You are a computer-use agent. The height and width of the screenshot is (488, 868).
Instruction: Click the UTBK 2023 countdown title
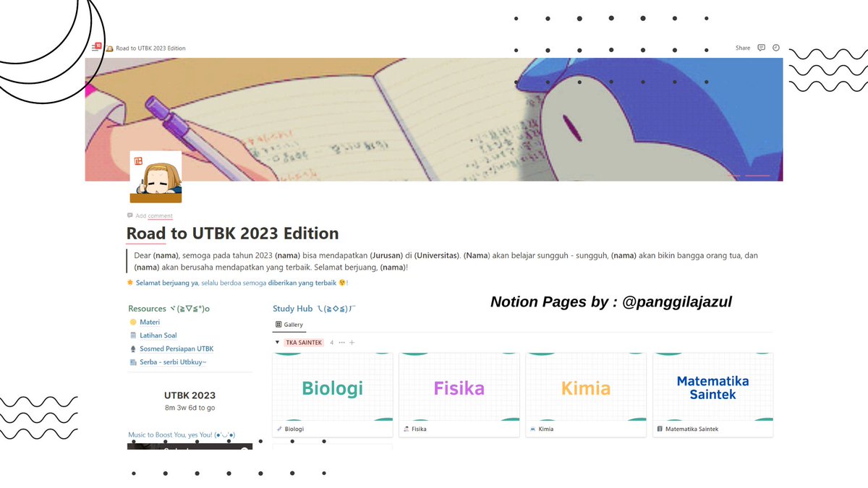pyautogui.click(x=190, y=395)
